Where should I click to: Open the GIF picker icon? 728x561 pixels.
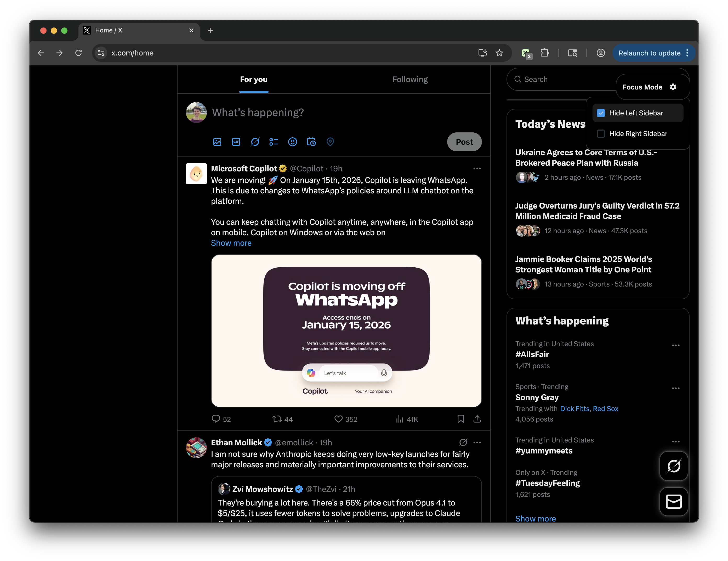pyautogui.click(x=236, y=142)
